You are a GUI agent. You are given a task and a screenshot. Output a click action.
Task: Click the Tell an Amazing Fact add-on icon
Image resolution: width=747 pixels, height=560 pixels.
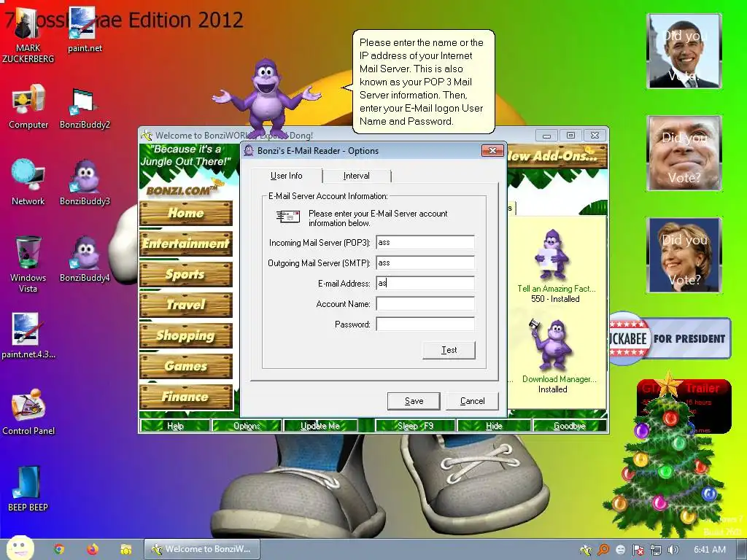pyautogui.click(x=551, y=254)
